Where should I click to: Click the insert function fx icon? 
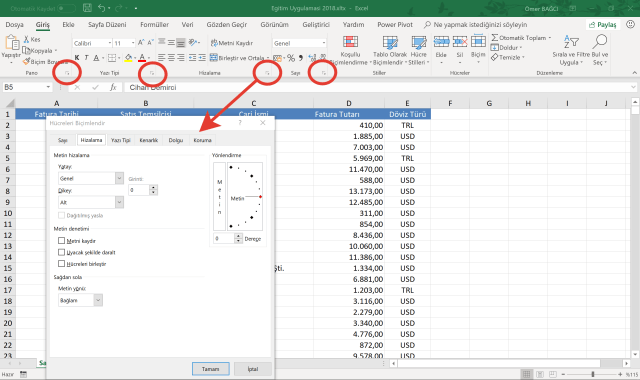pos(113,87)
